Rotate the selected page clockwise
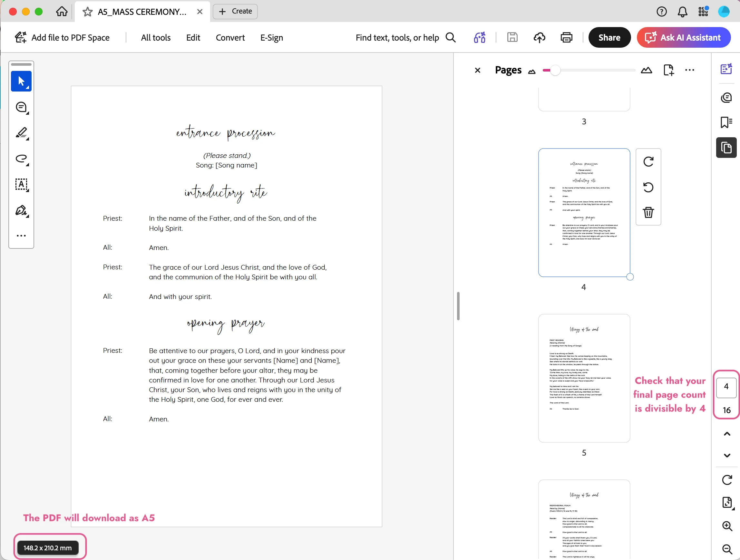The width and height of the screenshot is (740, 560). tap(648, 161)
